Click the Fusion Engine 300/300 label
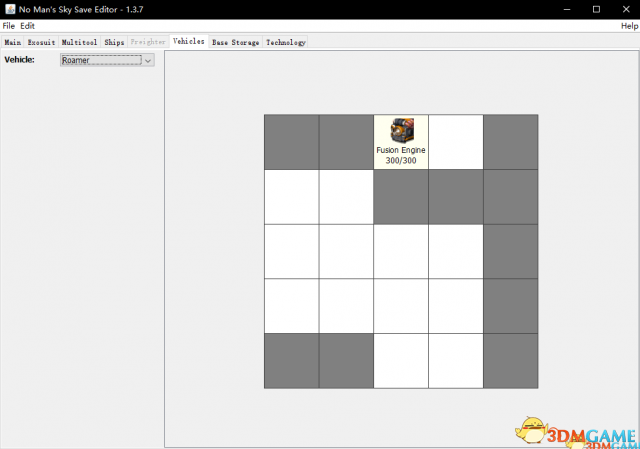 tap(401, 156)
